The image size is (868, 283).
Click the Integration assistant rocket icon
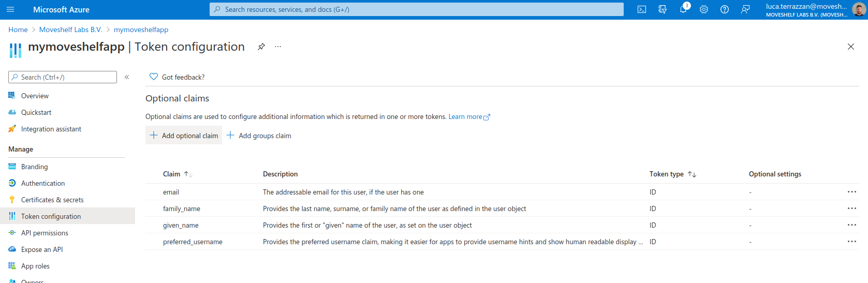tap(12, 129)
